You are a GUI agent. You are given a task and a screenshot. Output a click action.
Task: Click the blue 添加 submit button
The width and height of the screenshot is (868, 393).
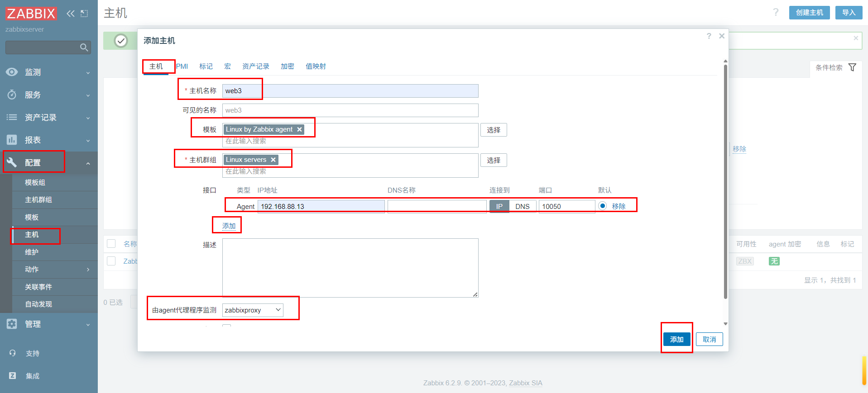(x=677, y=339)
